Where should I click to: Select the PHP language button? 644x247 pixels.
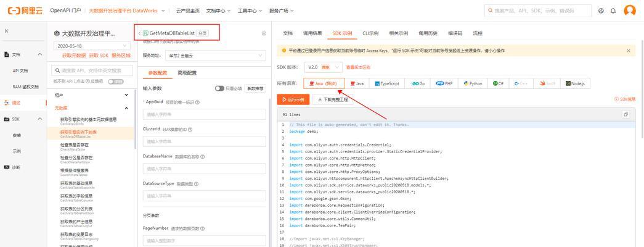(x=444, y=83)
